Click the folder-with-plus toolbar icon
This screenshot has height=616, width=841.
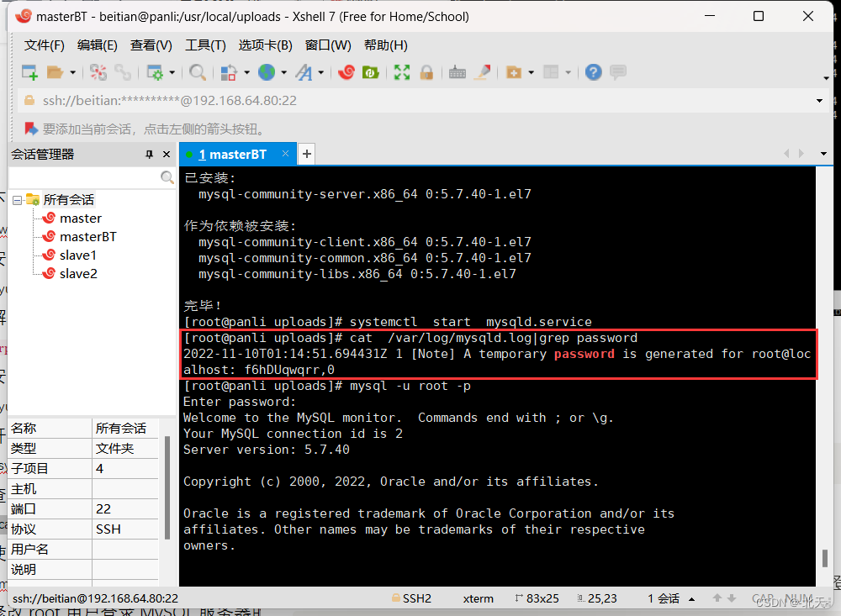pos(513,71)
